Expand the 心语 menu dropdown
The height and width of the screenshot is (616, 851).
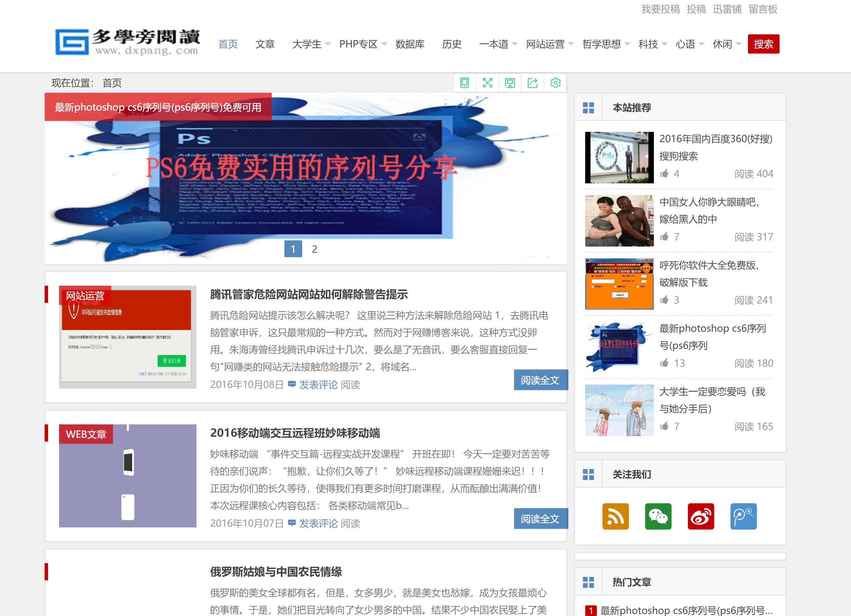click(x=702, y=44)
